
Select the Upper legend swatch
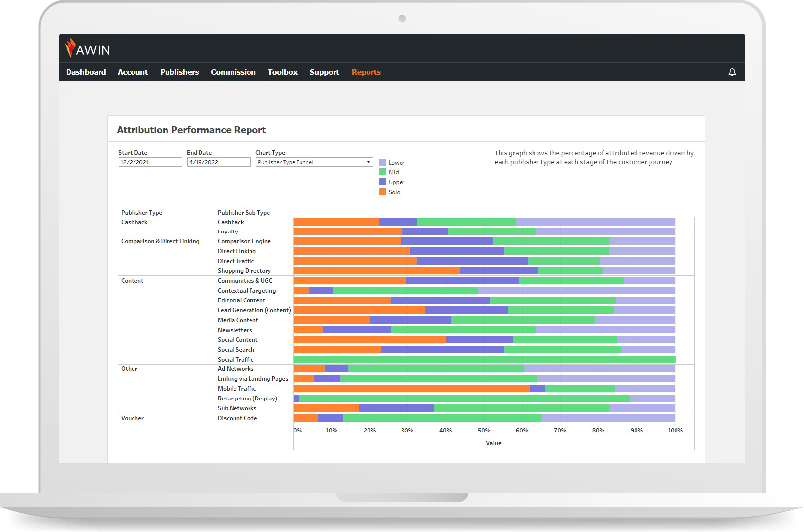click(x=383, y=182)
